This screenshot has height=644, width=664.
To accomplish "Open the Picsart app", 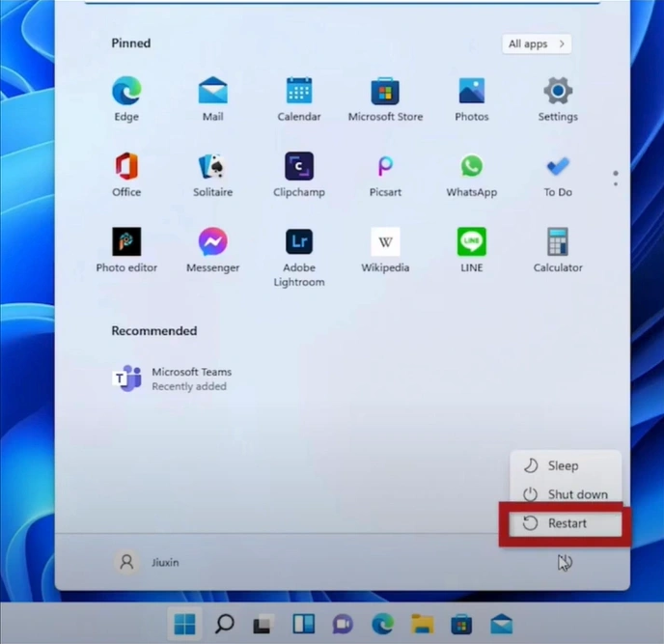I will 385,174.
